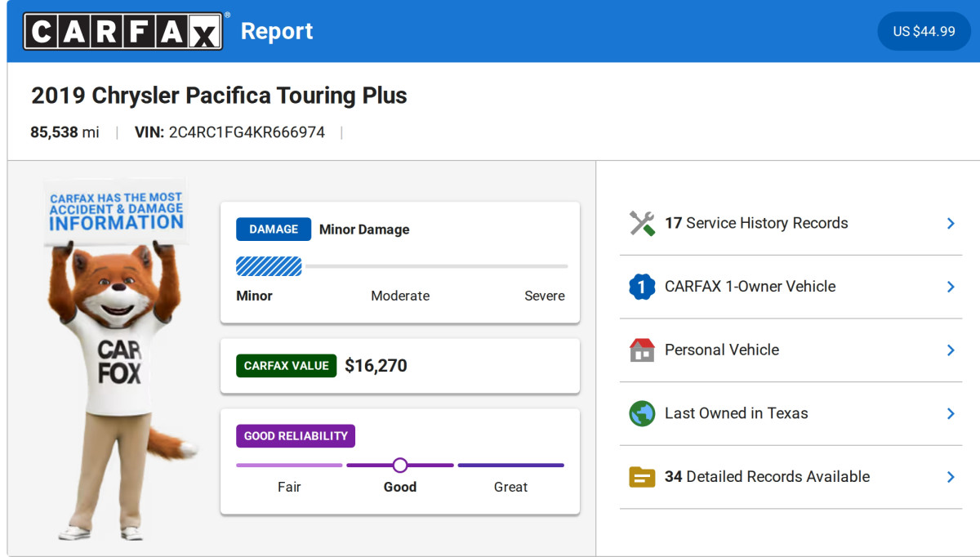
Task: Expand Service History Records chevron
Action: tap(951, 223)
